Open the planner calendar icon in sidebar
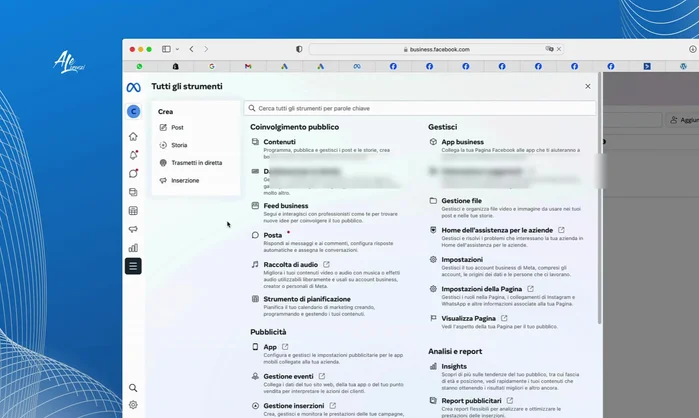This screenshot has height=418, width=699. point(133,211)
